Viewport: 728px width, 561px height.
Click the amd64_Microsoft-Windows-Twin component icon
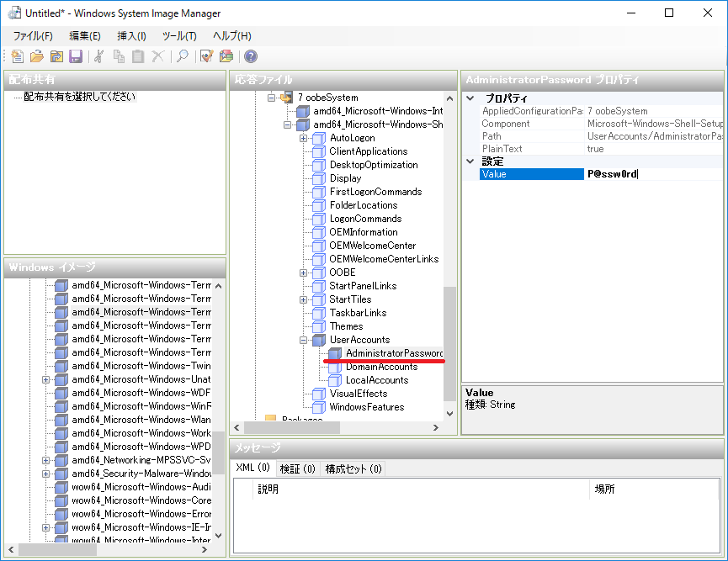(x=61, y=366)
